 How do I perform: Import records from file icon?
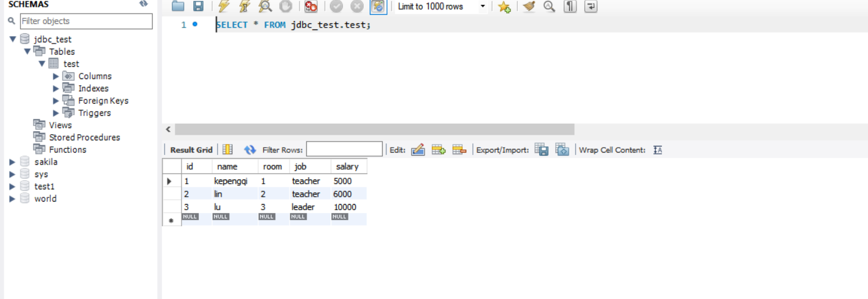(563, 149)
